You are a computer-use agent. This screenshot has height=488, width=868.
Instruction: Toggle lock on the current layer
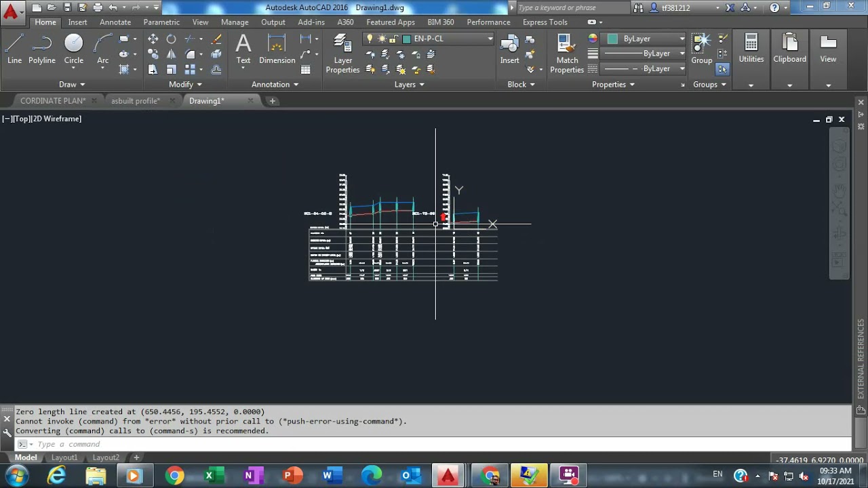pos(393,39)
